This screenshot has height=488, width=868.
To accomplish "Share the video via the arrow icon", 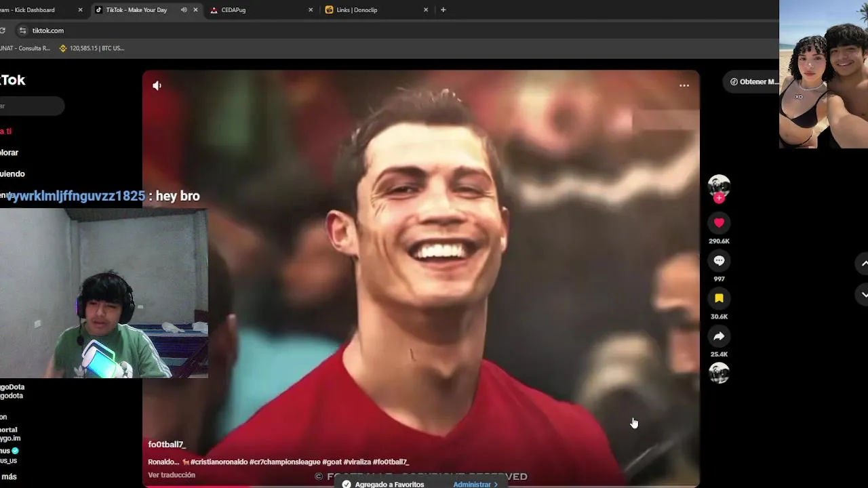I will click(x=719, y=336).
